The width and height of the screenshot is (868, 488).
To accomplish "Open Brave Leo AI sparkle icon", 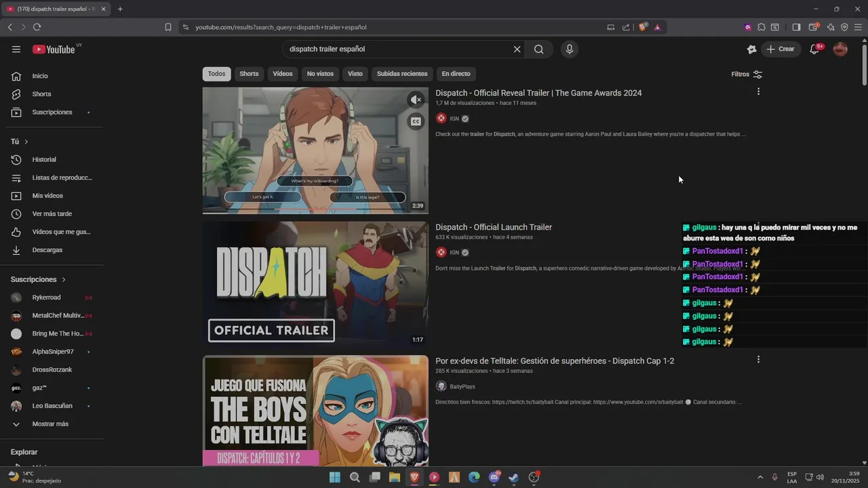I will pos(831,27).
